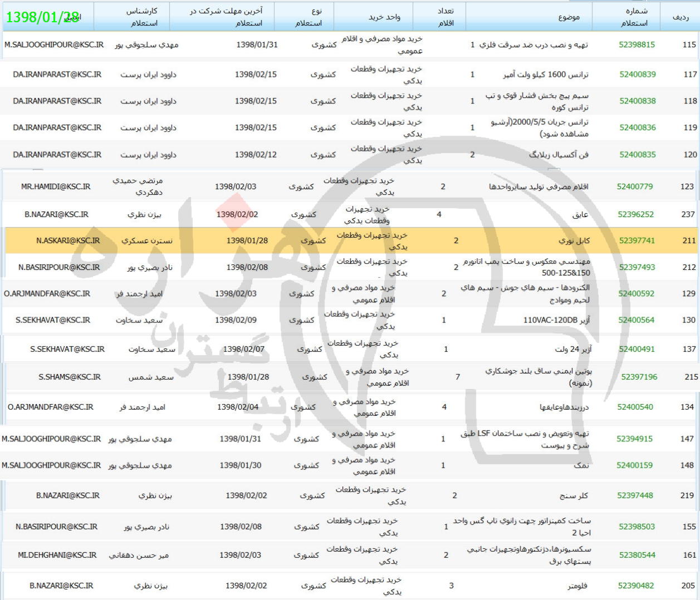Open inquiry number 52390482
This screenshot has width=700, height=600.
[x=635, y=586]
